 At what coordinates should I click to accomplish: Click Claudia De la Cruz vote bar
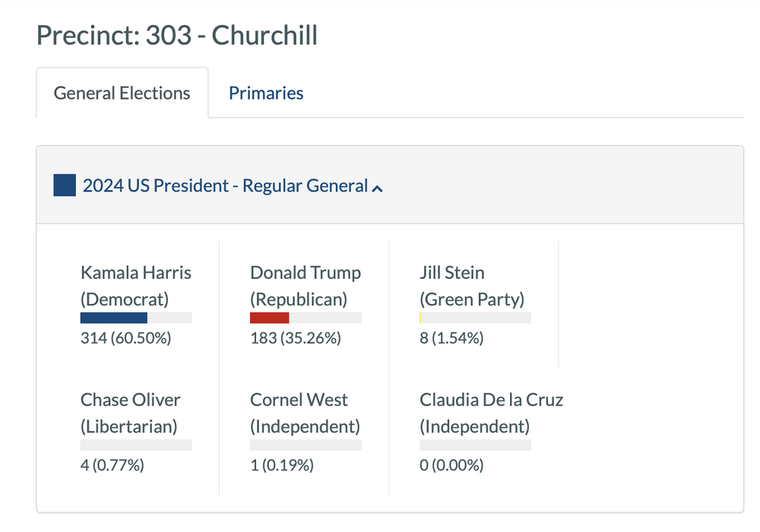475,445
